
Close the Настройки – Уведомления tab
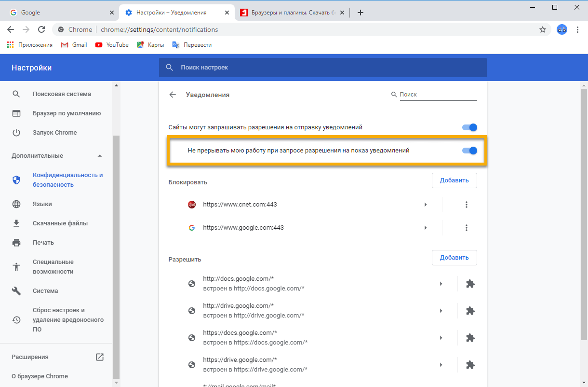[x=227, y=13]
